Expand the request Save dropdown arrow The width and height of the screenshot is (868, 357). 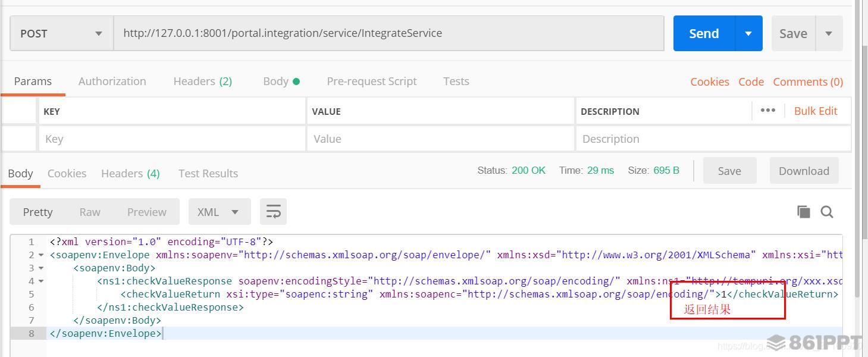[x=829, y=33]
